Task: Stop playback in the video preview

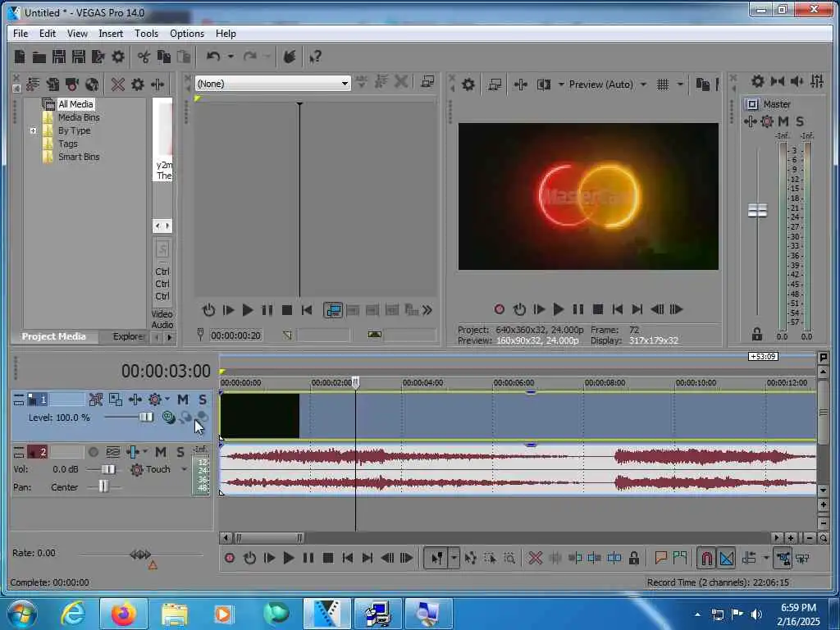Action: 598,309
